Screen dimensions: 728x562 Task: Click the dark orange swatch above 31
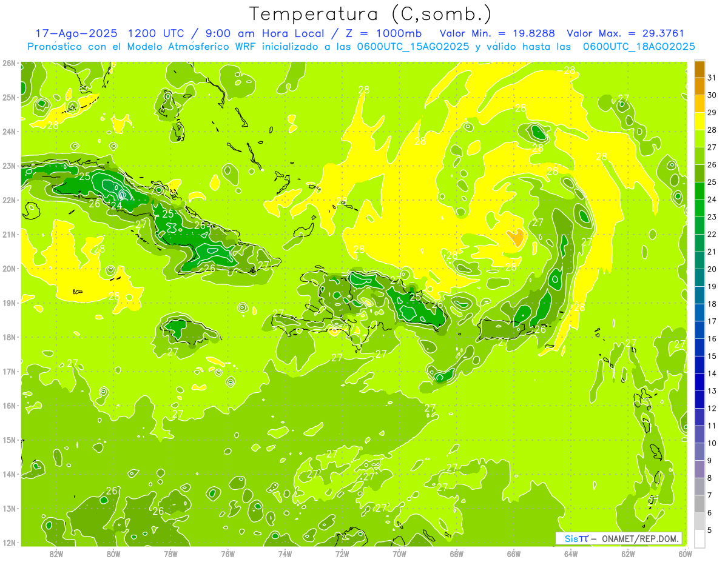(699, 69)
